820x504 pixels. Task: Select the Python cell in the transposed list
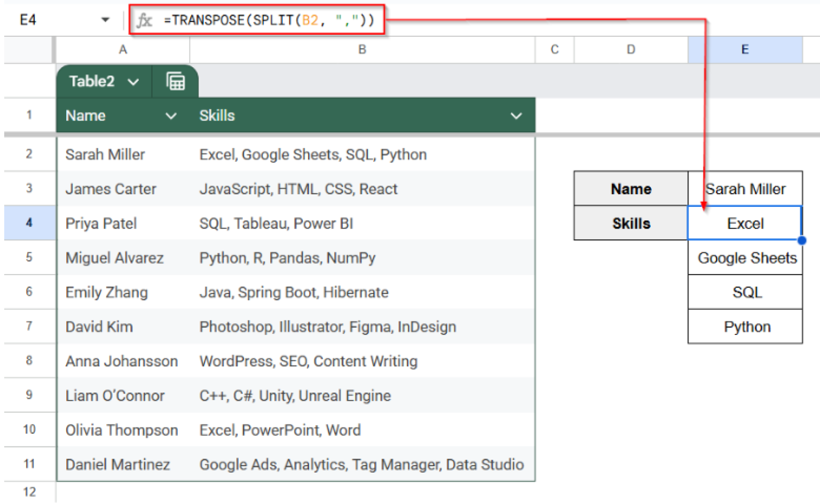[745, 326]
